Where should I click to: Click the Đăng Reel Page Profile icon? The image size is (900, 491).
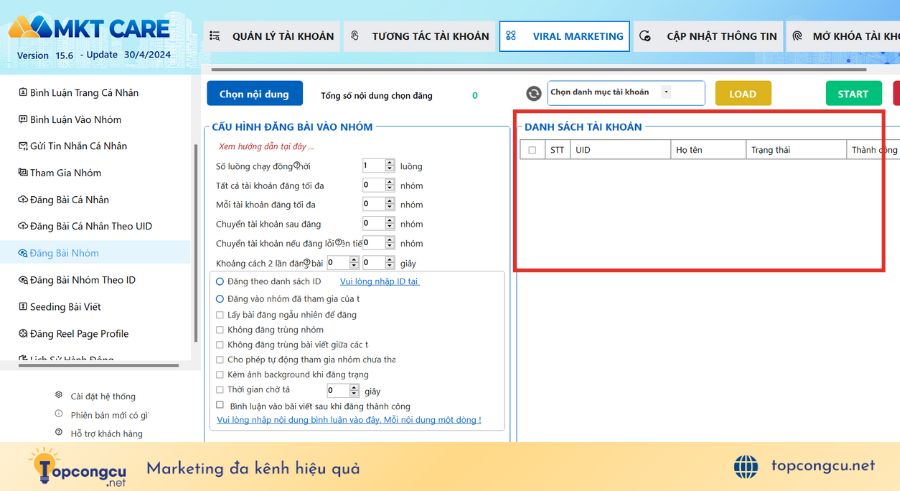pos(23,333)
